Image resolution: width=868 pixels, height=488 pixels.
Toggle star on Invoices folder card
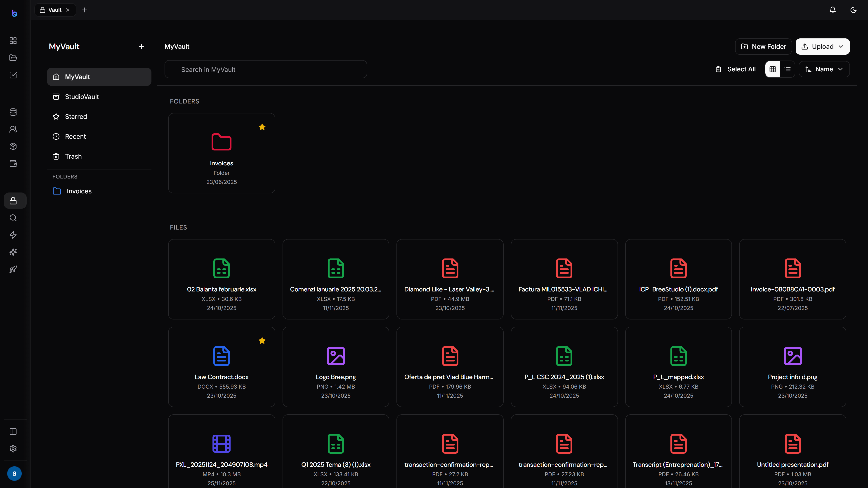click(x=262, y=127)
